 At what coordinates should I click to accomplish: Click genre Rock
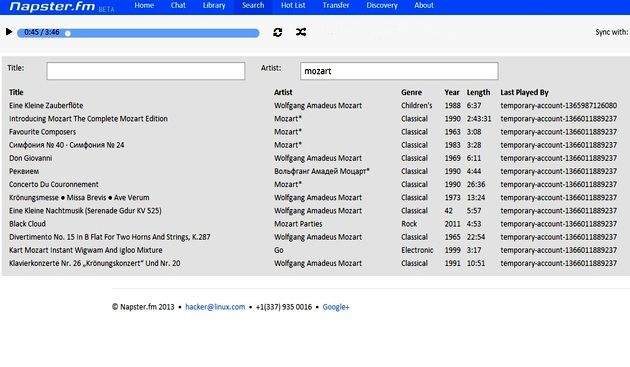409,224
